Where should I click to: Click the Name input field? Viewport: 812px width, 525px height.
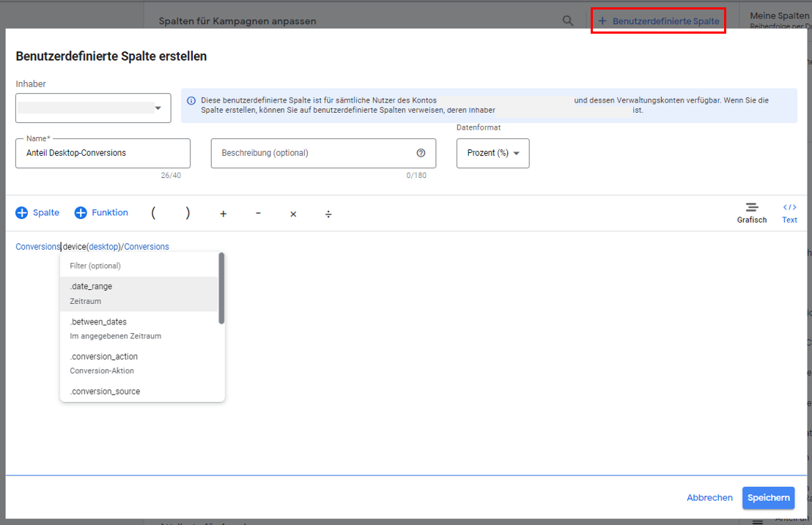click(103, 153)
